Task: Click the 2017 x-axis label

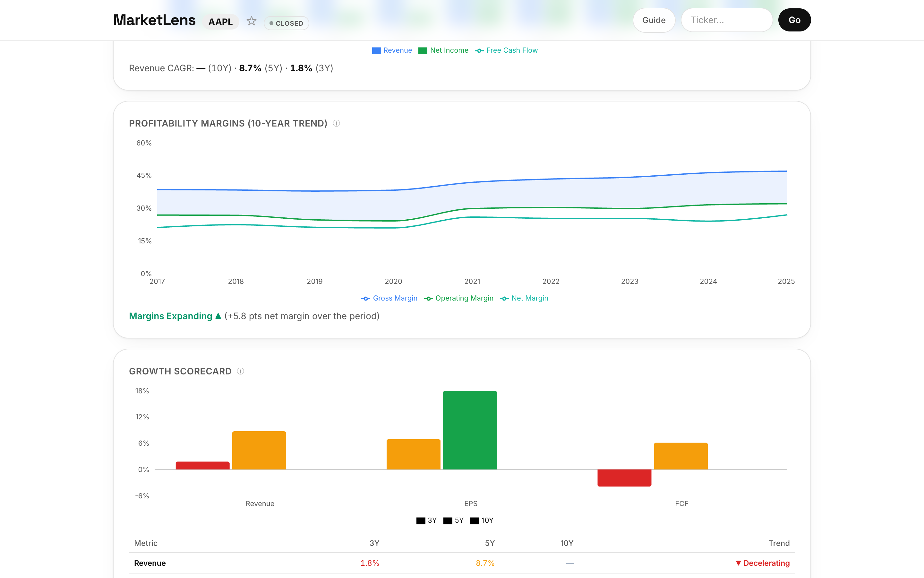Action: click(157, 281)
